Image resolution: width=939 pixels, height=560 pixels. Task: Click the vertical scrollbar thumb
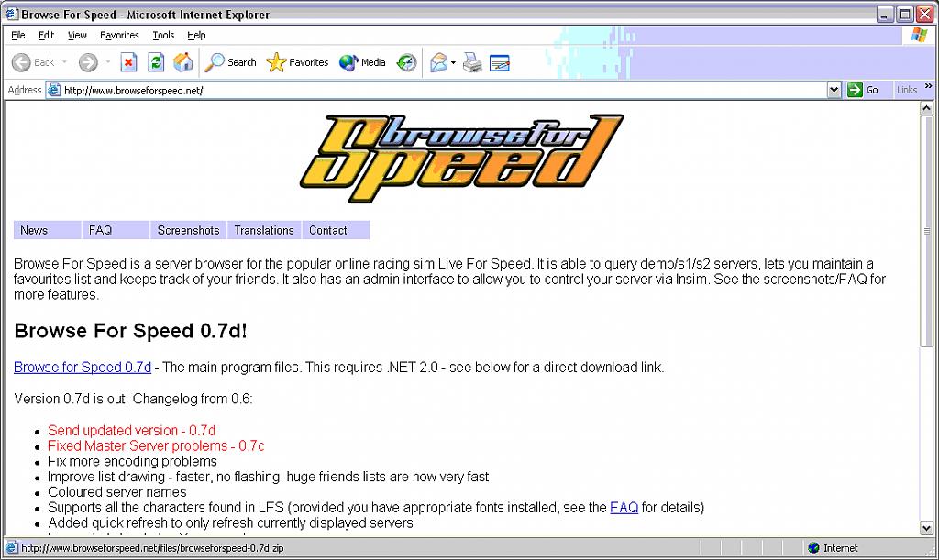[x=926, y=231]
